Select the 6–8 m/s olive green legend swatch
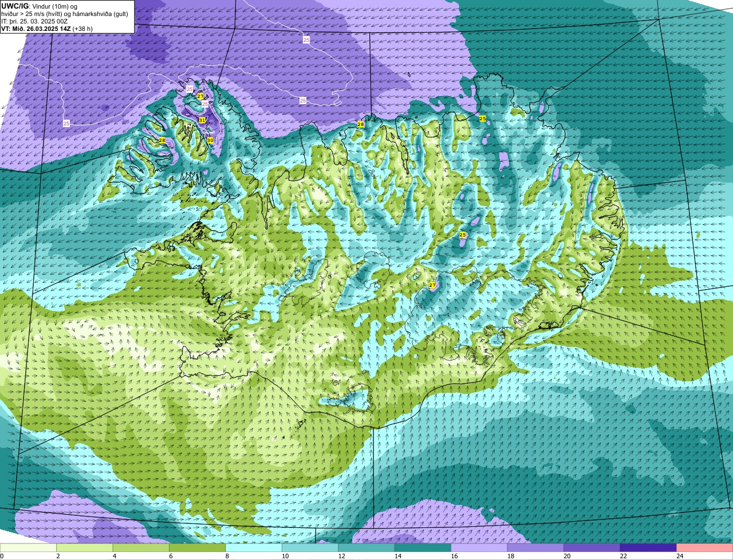This screenshot has height=560, width=733. [198, 547]
